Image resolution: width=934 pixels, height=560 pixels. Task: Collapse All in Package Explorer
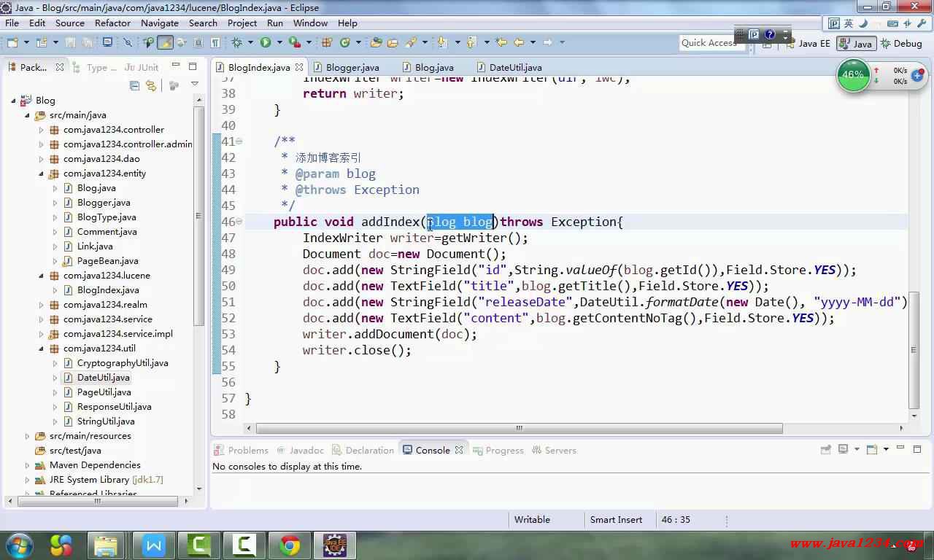[134, 85]
